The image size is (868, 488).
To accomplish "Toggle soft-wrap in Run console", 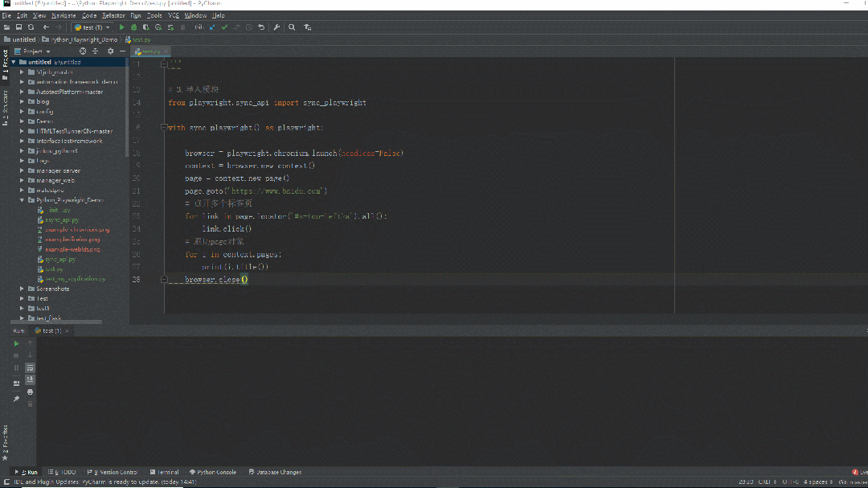I will (x=30, y=367).
